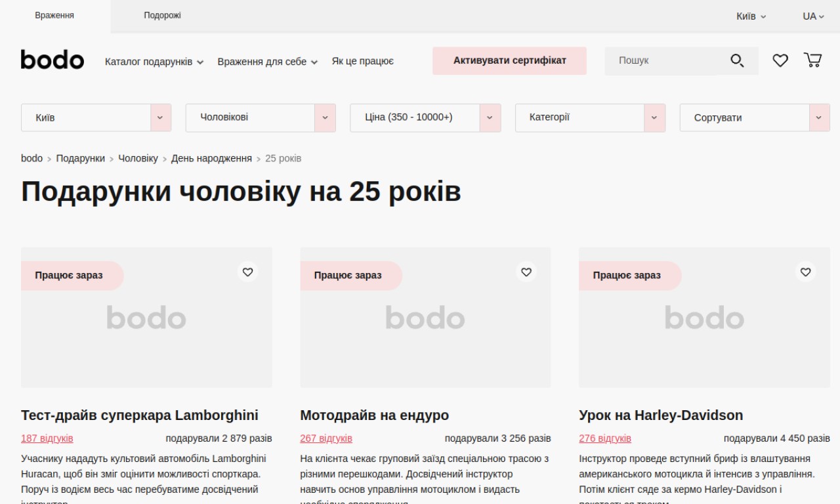Expand the Враження для себе menu

(x=268, y=62)
